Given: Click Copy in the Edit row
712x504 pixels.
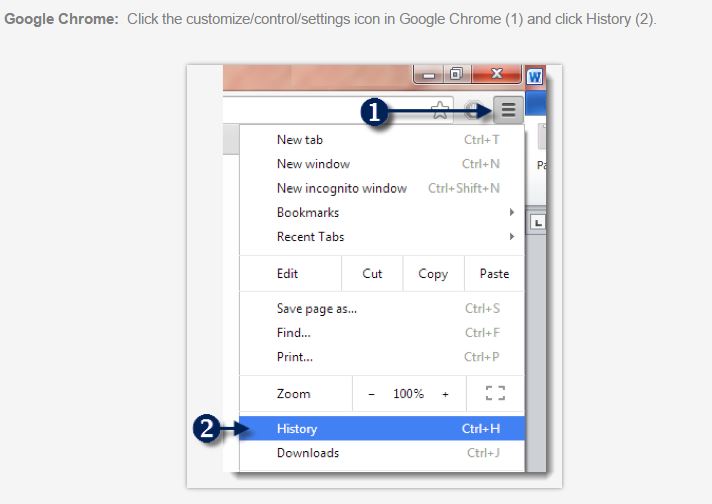Looking at the screenshot, I should [x=433, y=274].
